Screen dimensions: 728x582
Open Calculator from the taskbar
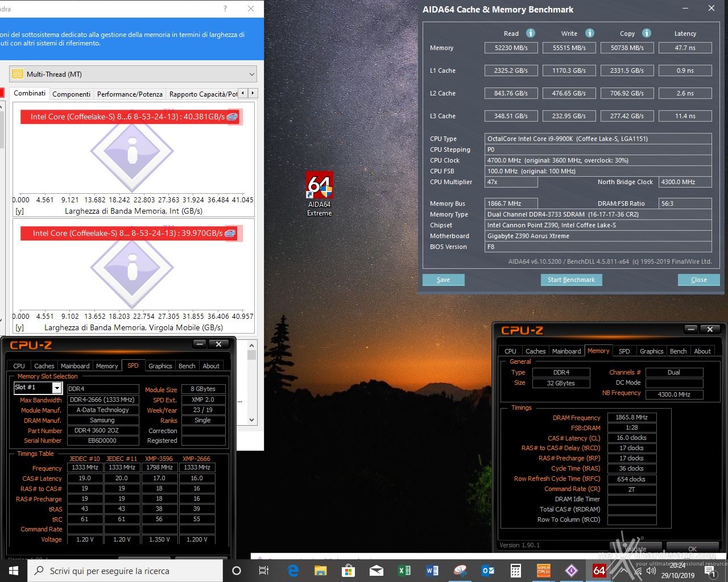515,571
